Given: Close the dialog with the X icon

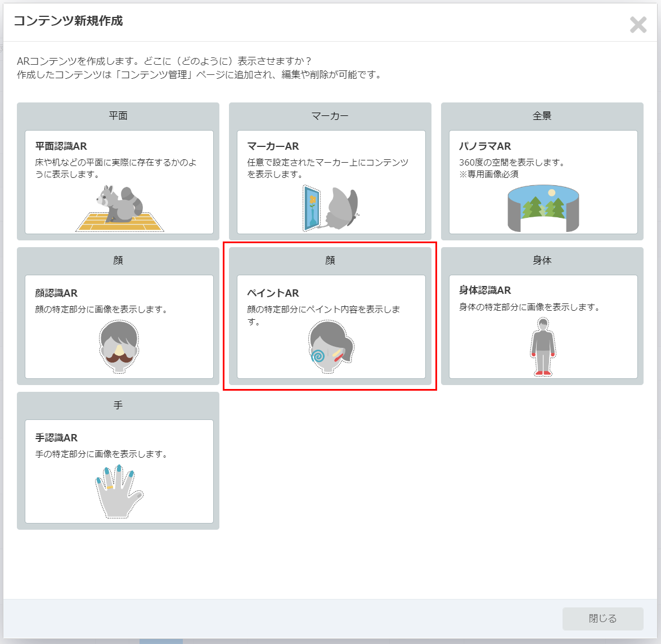Looking at the screenshot, I should point(638,24).
